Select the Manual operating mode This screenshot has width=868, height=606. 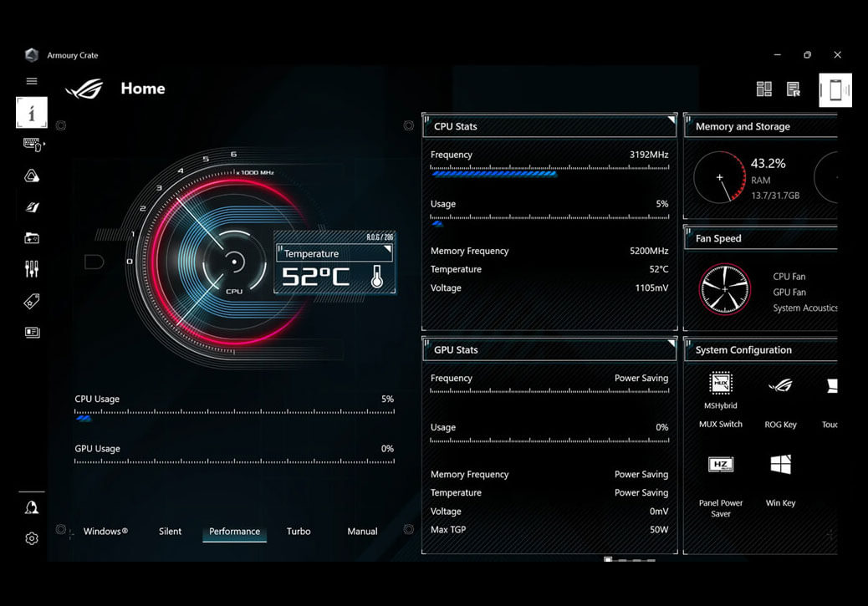pyautogui.click(x=362, y=532)
